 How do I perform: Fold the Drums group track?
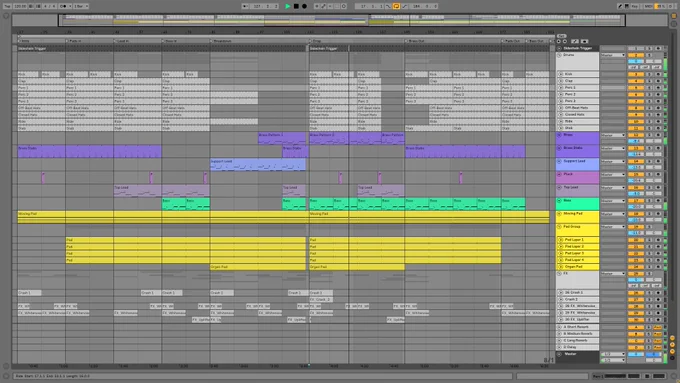click(559, 55)
